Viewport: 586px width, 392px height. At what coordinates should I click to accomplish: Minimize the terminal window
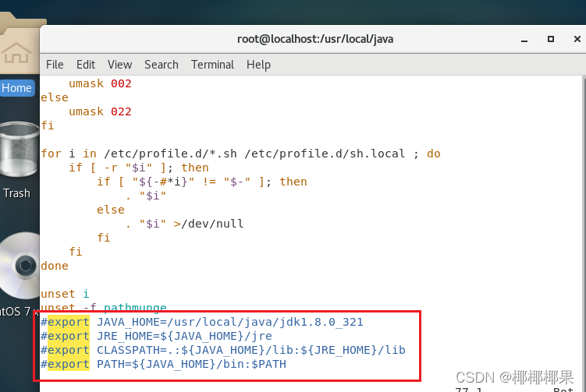click(524, 39)
